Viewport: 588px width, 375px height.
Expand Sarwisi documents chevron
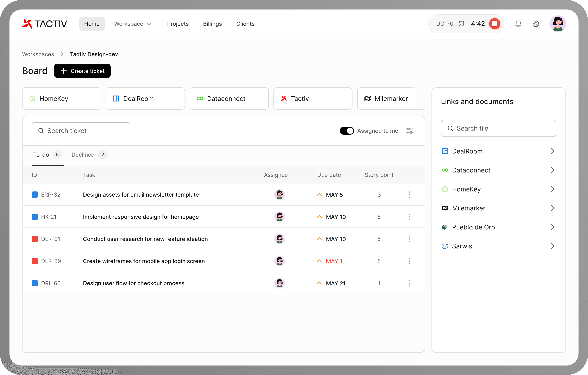(553, 246)
